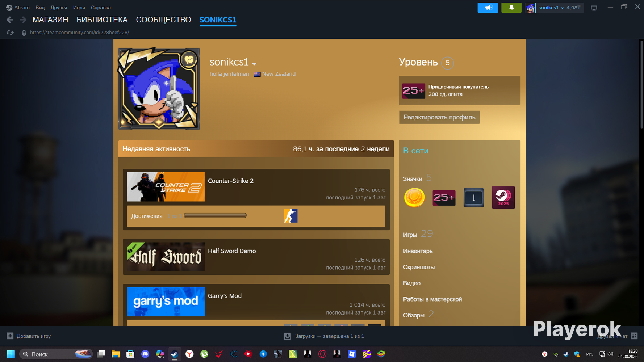The width and height of the screenshot is (644, 362).
Task: Open Работы в мастерской link
Action: tap(432, 299)
